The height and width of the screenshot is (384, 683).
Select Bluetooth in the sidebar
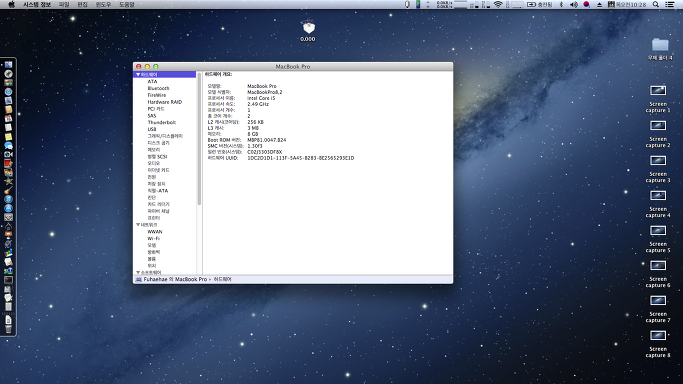(158, 88)
